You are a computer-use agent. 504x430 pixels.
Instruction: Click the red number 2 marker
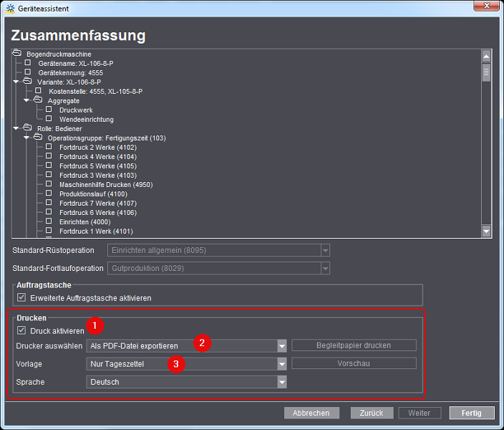pyautogui.click(x=203, y=343)
